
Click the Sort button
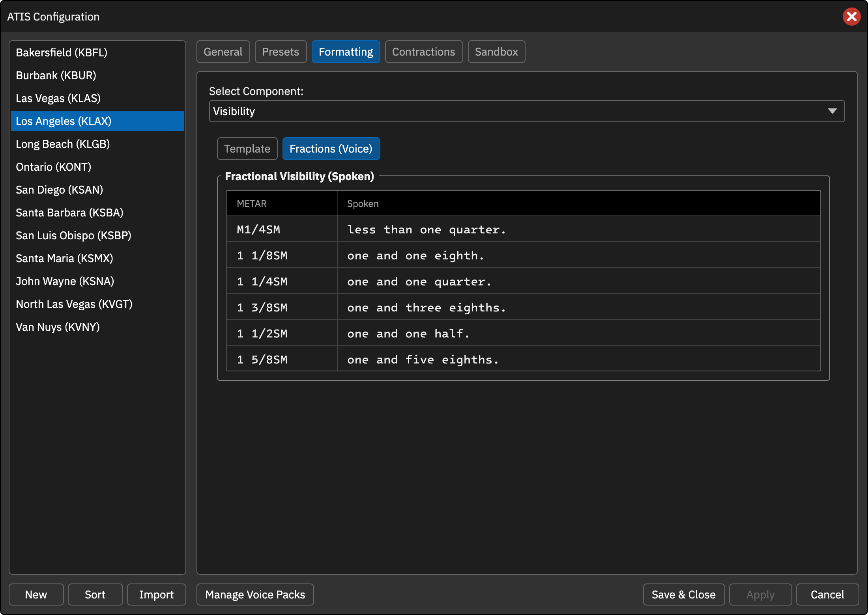click(95, 594)
